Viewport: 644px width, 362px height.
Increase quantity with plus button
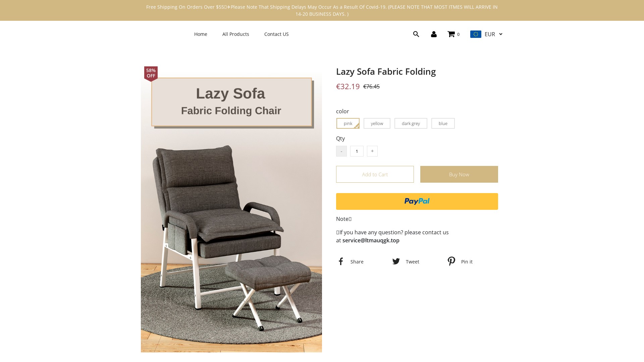[x=372, y=151]
